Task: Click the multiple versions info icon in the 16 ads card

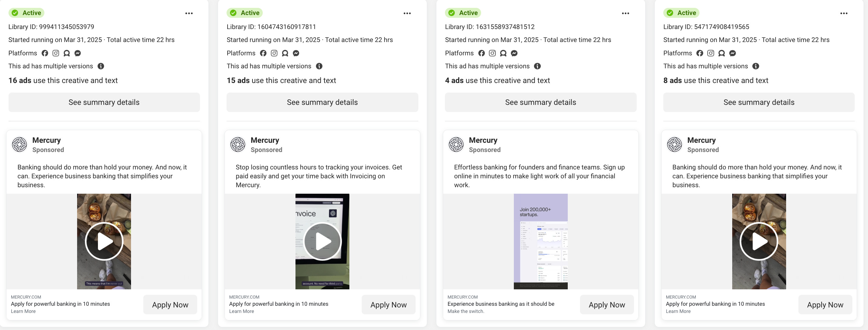Action: pos(101,66)
